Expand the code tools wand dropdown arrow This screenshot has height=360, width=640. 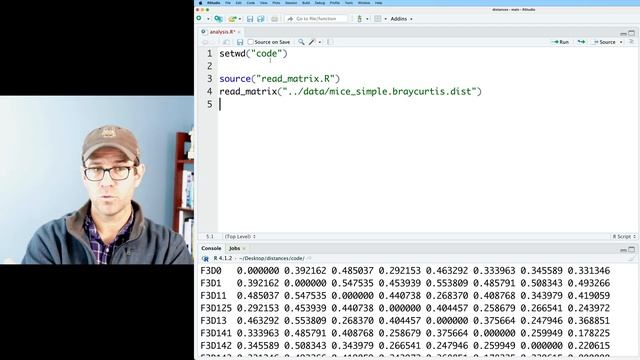[320, 42]
